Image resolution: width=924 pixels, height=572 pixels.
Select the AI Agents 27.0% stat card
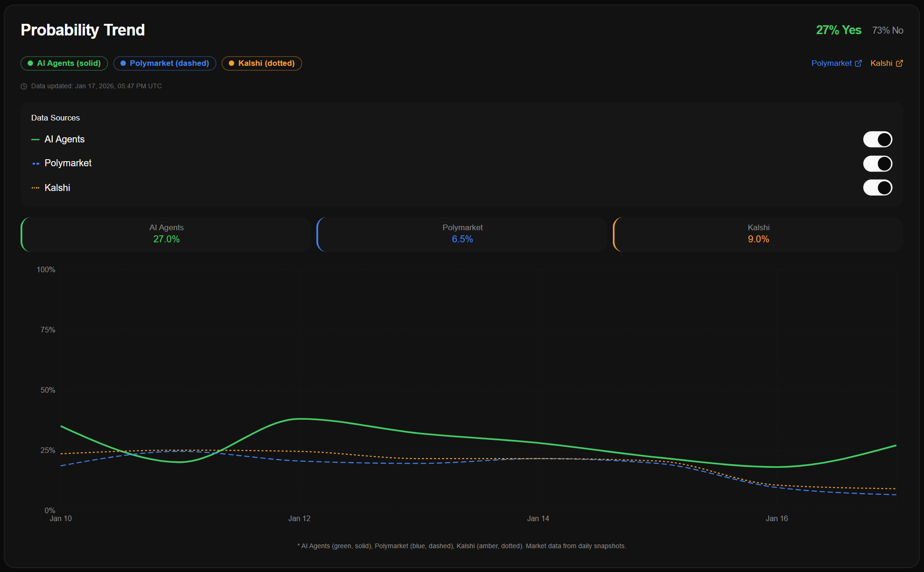(166, 234)
